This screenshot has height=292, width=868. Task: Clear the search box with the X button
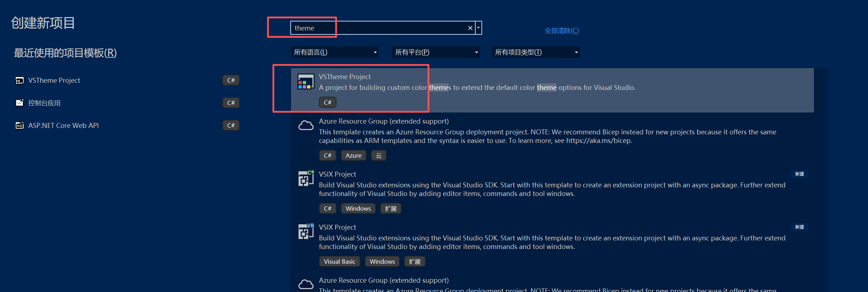(470, 28)
